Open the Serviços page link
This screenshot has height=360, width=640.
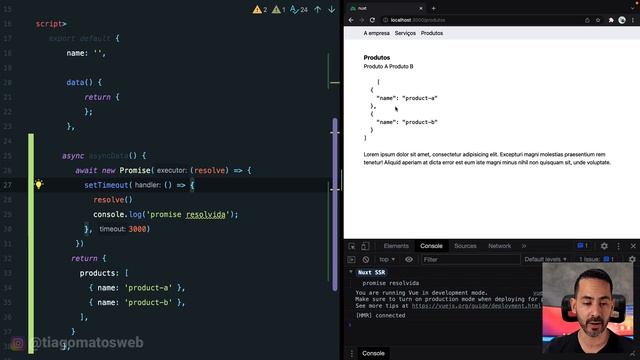[x=405, y=33]
